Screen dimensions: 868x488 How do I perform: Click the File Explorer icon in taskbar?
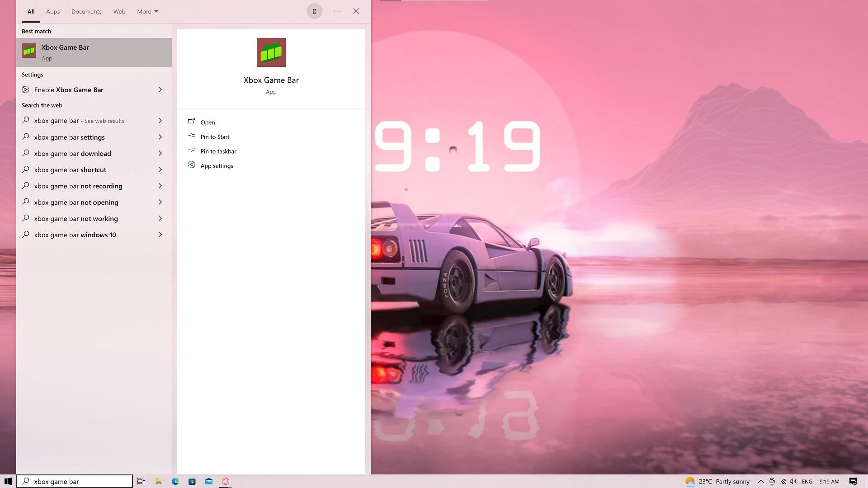[159, 481]
